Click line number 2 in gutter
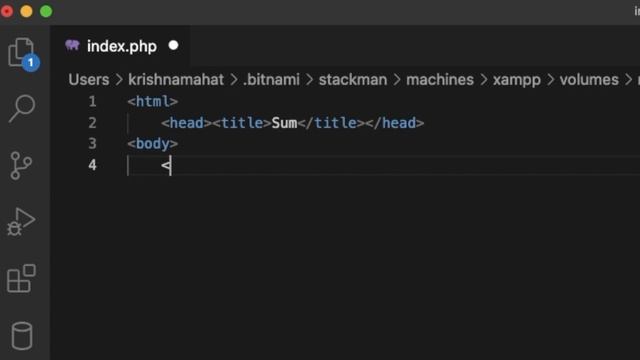 (x=92, y=122)
